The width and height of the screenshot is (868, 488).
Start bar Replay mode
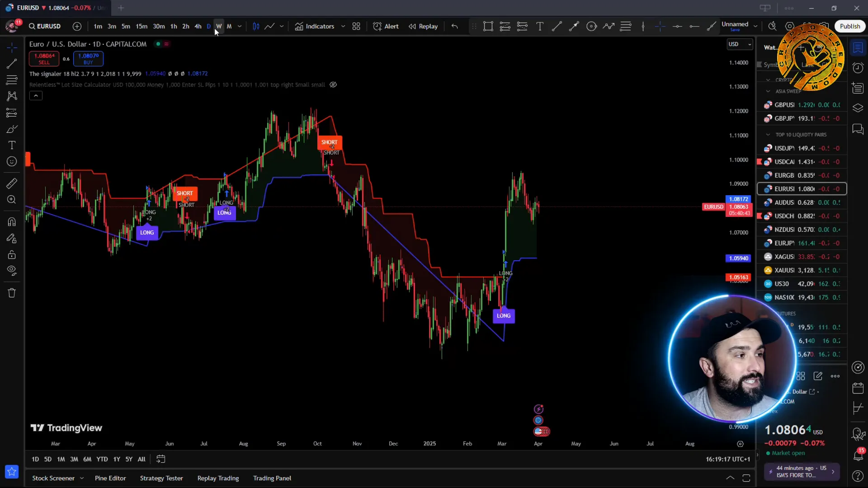(x=423, y=26)
